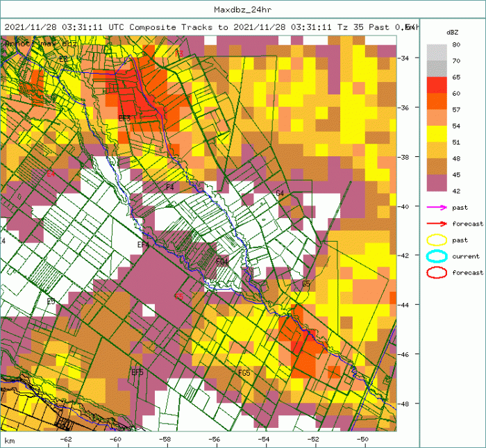Pick the grey 65-70 dBZ color swatch
The image size is (486, 448).
click(x=437, y=69)
